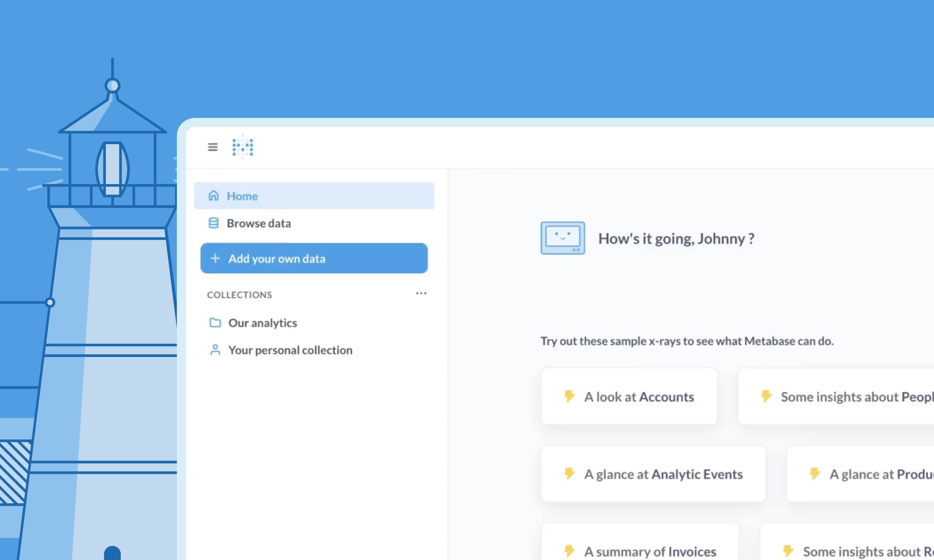Click lightning bolt icon on Analytic Events card

[569, 473]
